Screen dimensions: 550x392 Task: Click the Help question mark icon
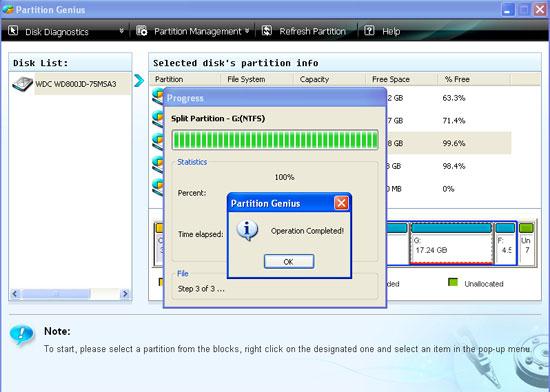coord(369,31)
